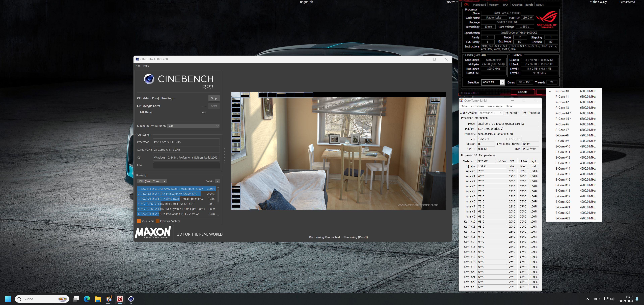Stop the multi core render test
This screenshot has width=644, height=305.
tap(214, 98)
